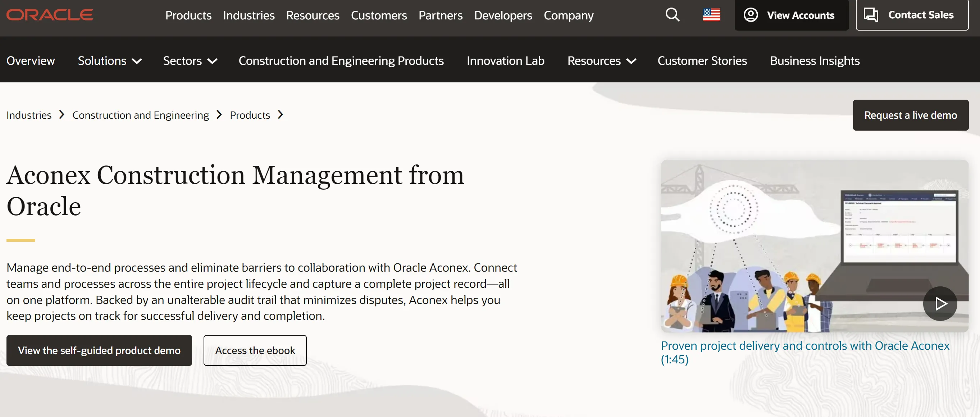Open the Products top menu
This screenshot has height=417, width=980.
click(x=188, y=15)
